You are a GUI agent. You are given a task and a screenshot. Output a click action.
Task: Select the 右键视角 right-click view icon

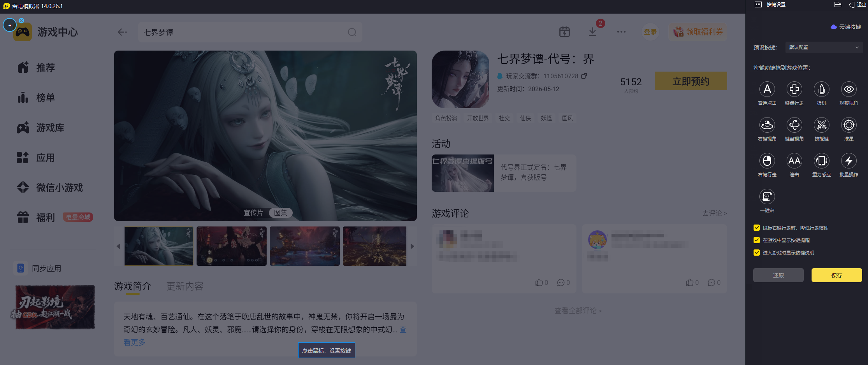click(767, 125)
